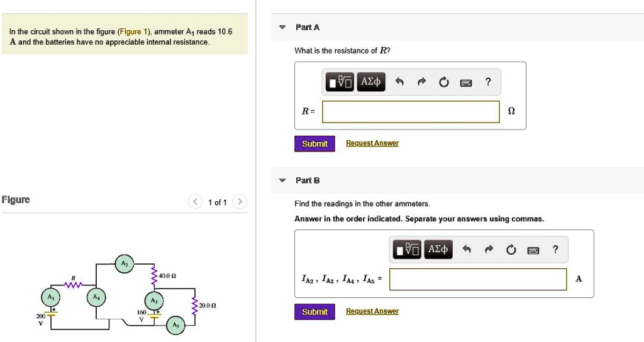Image resolution: width=644 pixels, height=342 pixels.
Task: Click undo arrow in Part B toolbar
Action: 466,250
